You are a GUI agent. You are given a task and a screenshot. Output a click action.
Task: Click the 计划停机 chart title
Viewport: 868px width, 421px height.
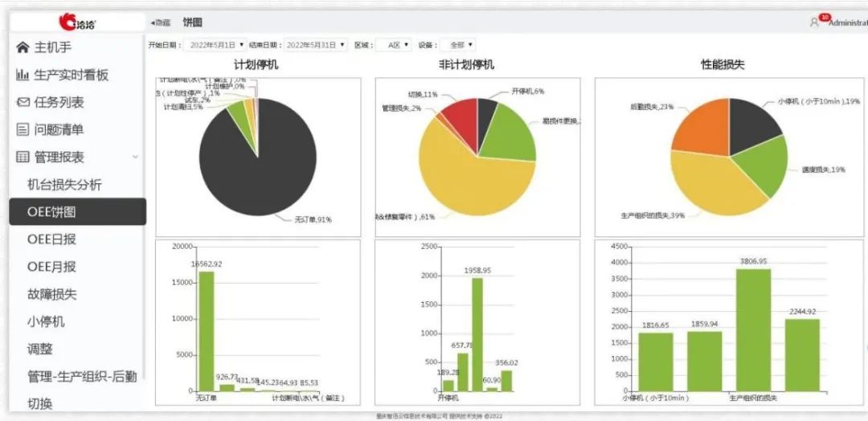click(256, 65)
